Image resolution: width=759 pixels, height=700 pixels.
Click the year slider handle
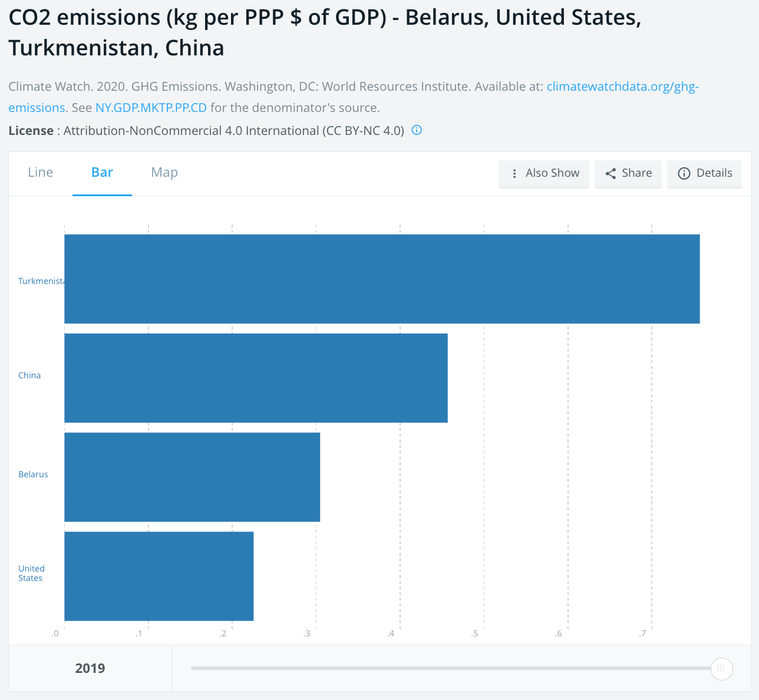pyautogui.click(x=721, y=669)
